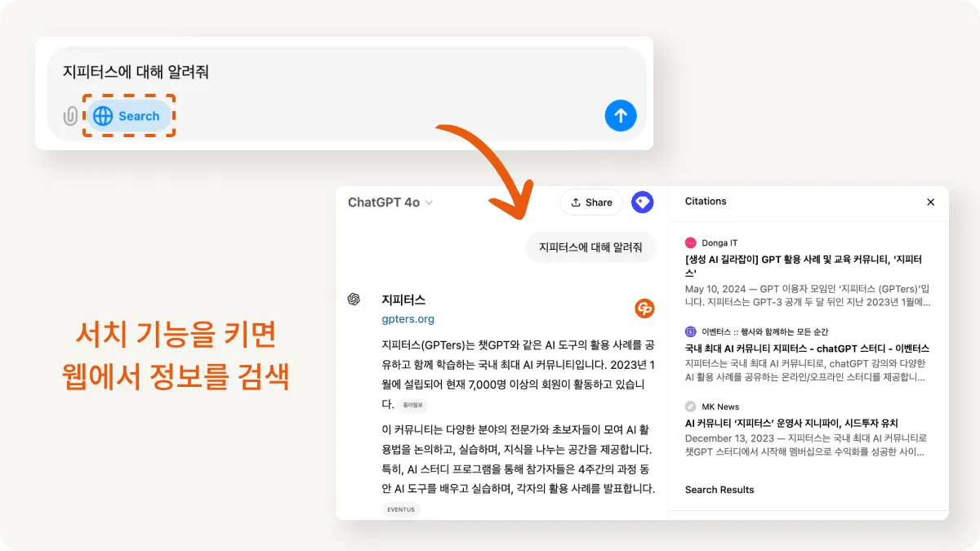Click the 지피터스 answer title
Viewport: 980px width, 551px height.
point(403,300)
